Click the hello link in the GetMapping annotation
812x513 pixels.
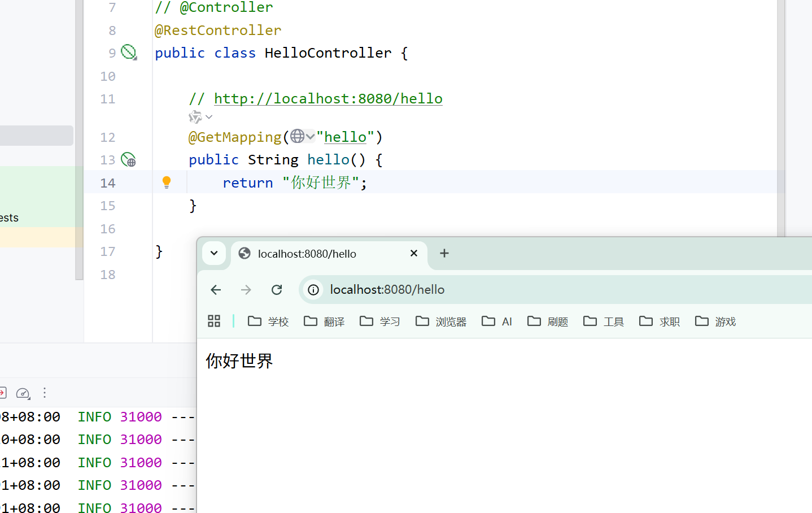coord(345,136)
